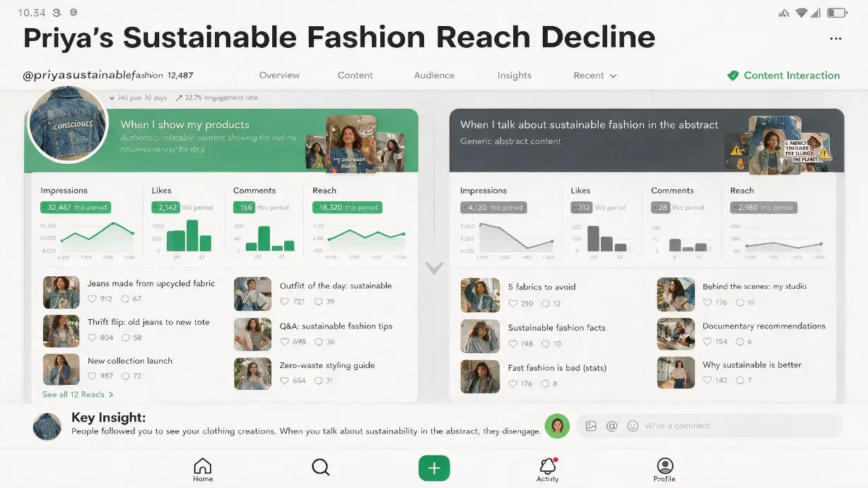Open search with the magnifier icon
Viewport: 868px width, 488px height.
pyautogui.click(x=320, y=468)
